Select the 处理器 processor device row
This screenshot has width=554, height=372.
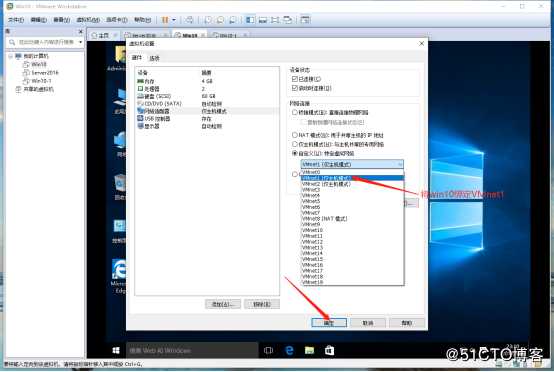point(207,89)
